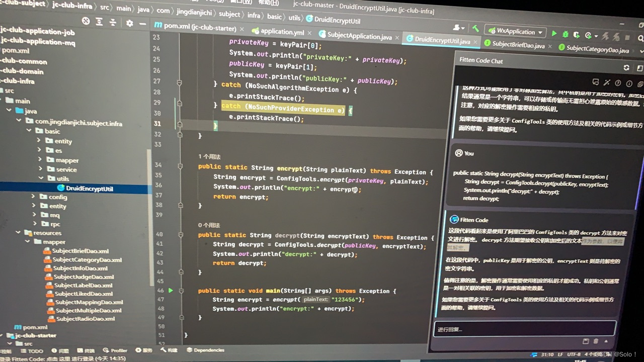Open the TODO tool window
The height and width of the screenshot is (362, 644).
(31, 351)
